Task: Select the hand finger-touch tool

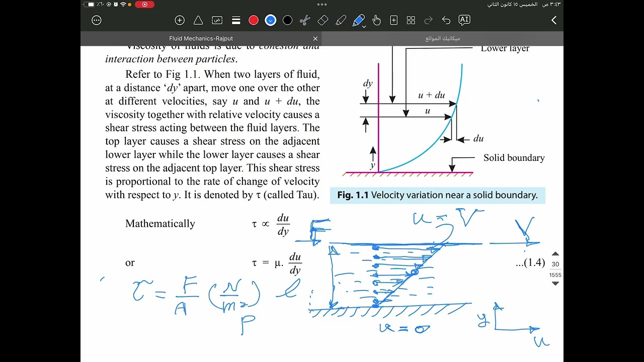Action: [376, 20]
